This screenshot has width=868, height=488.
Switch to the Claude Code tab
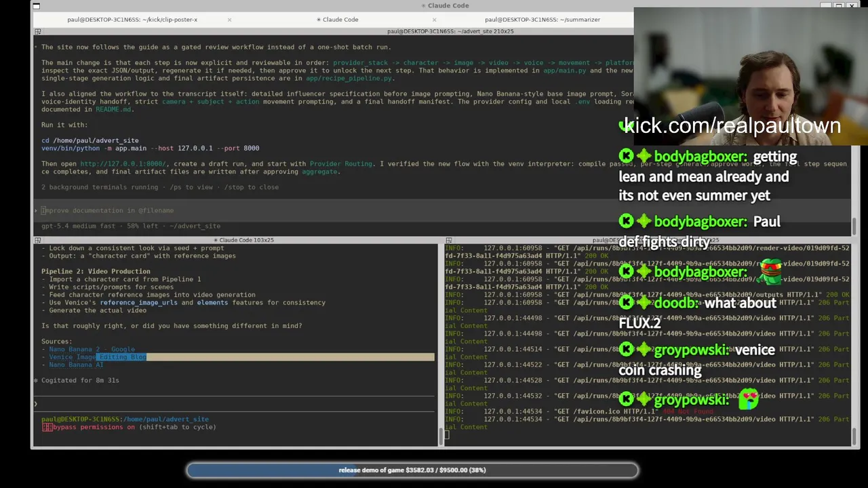point(338,20)
